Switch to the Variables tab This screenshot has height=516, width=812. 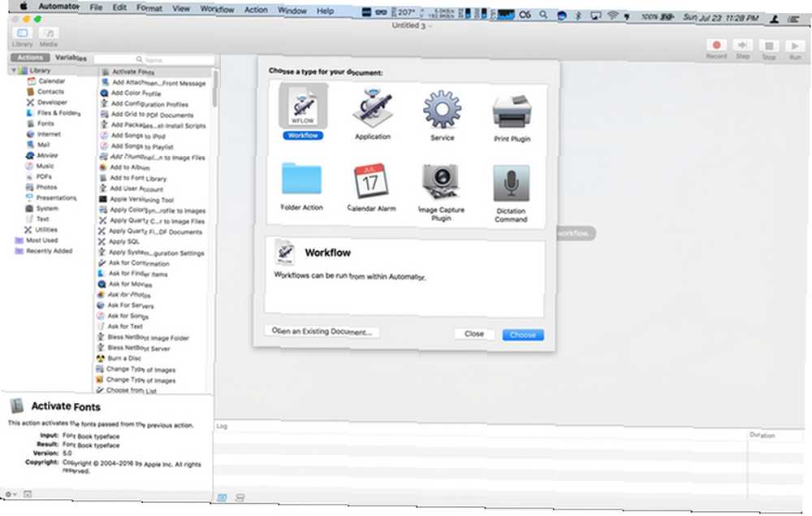(x=71, y=58)
